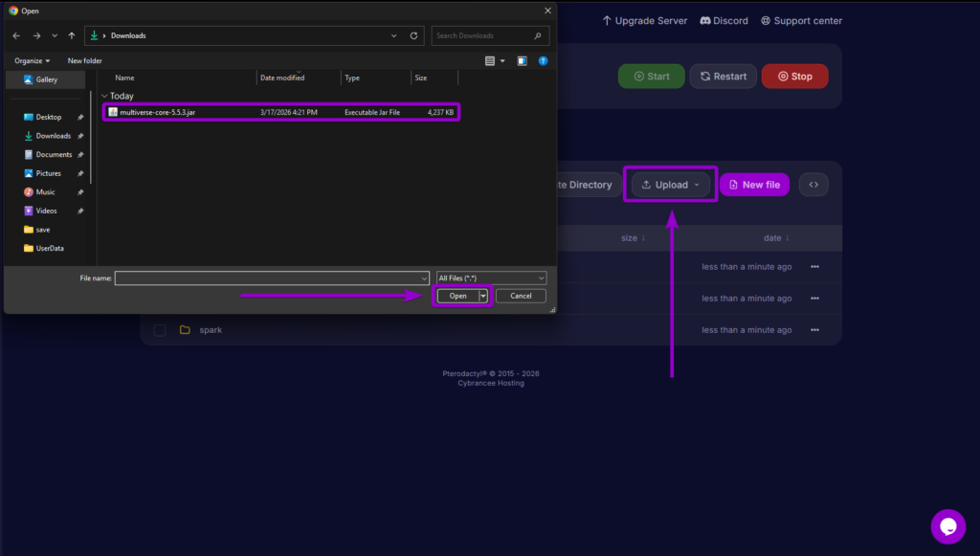Click the back navigation arrow
This screenshot has width=980, height=556.
15,35
